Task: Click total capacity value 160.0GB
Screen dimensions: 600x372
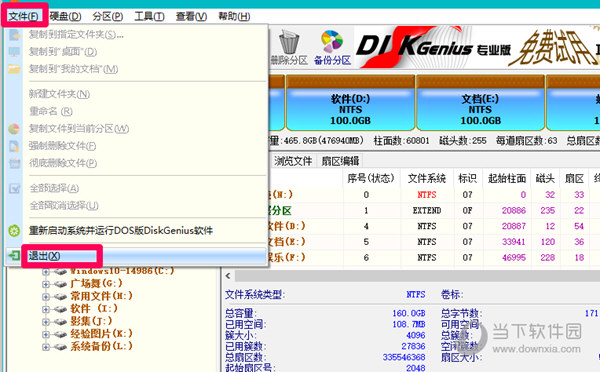Action: tap(409, 313)
